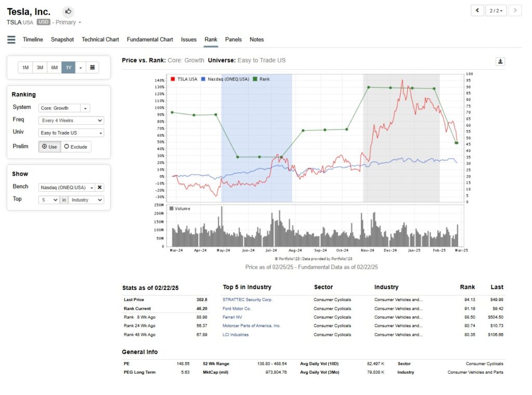Open the hamburger menu icon
The width and height of the screenshot is (532, 395).
pos(11,39)
